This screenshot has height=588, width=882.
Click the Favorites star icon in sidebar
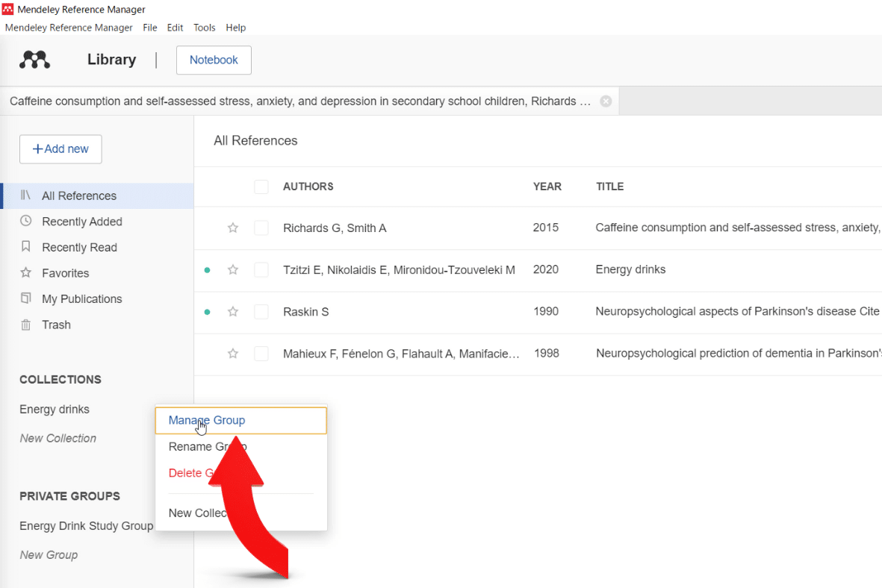(x=26, y=272)
